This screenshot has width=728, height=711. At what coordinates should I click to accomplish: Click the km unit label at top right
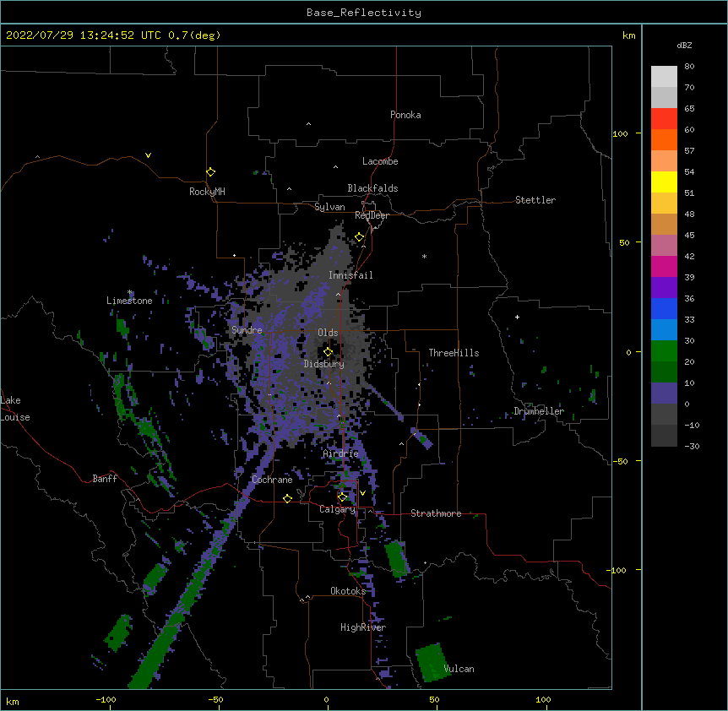tap(628, 35)
